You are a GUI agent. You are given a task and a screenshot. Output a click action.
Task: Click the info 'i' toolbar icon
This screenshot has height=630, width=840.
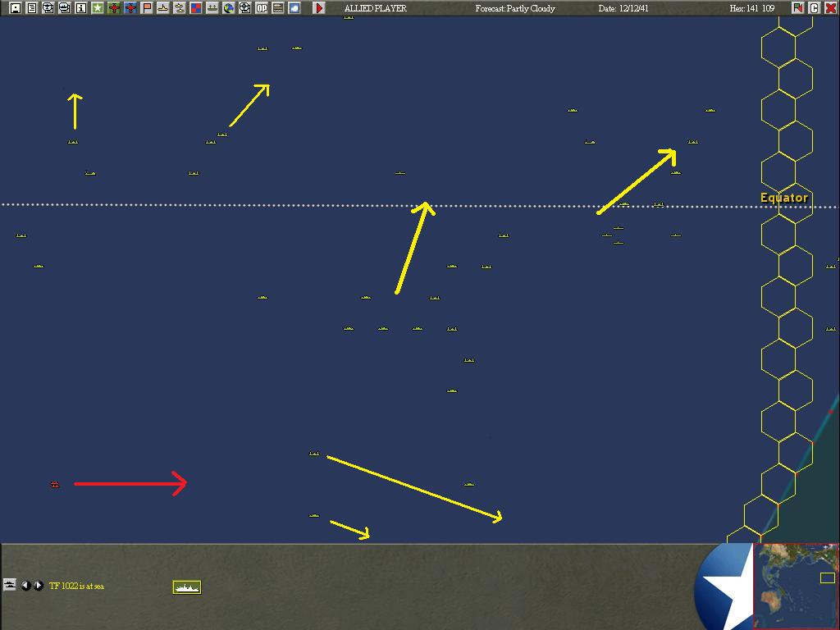pos(81,8)
